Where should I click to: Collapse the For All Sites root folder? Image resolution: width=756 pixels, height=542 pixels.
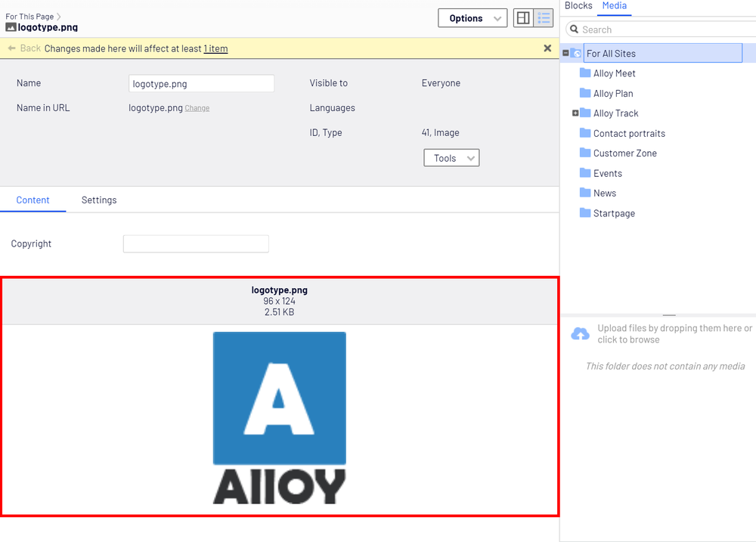(x=565, y=53)
